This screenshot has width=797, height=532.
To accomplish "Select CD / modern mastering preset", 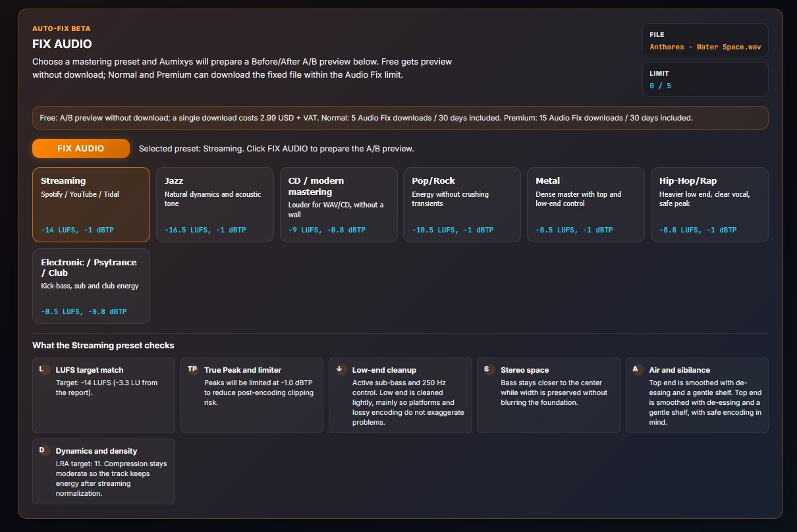I will pyautogui.click(x=339, y=205).
